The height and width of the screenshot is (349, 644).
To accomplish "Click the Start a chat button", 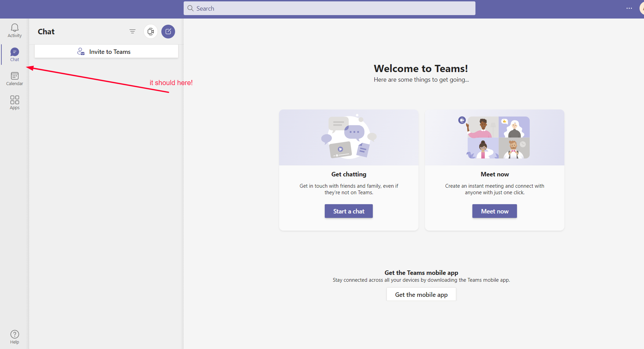I will tap(348, 211).
